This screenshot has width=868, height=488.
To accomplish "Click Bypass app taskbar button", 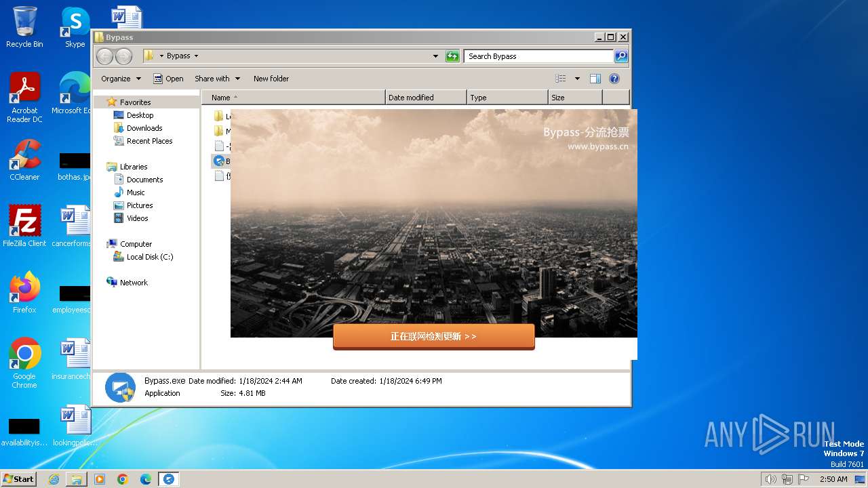I will point(169,479).
